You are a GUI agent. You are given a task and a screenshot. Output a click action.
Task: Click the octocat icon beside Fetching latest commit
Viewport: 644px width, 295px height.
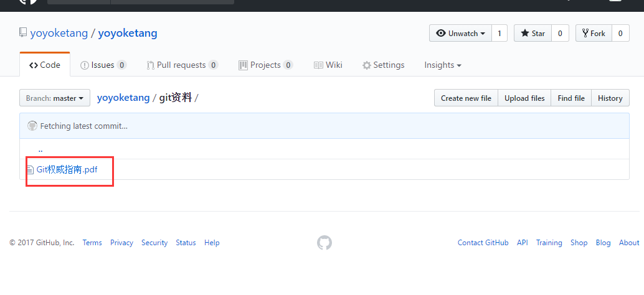point(32,126)
